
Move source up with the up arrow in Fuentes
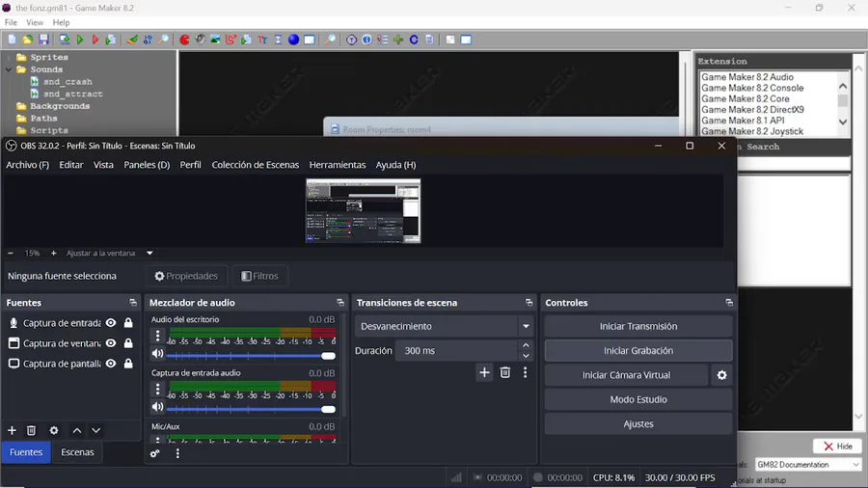tap(77, 430)
